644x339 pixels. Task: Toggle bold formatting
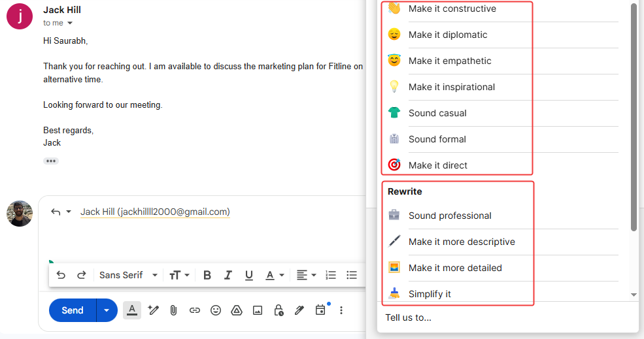coord(207,275)
